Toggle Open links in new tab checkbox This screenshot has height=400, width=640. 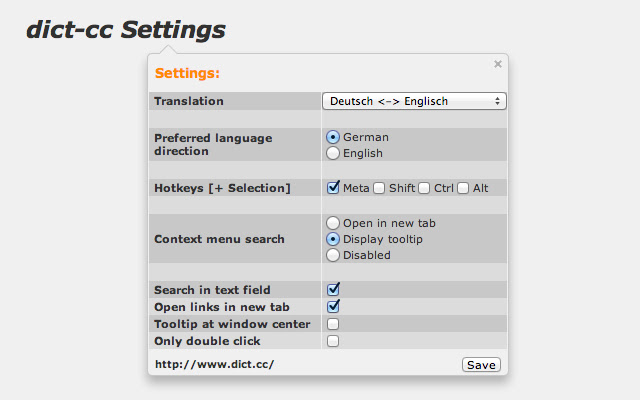(x=333, y=306)
